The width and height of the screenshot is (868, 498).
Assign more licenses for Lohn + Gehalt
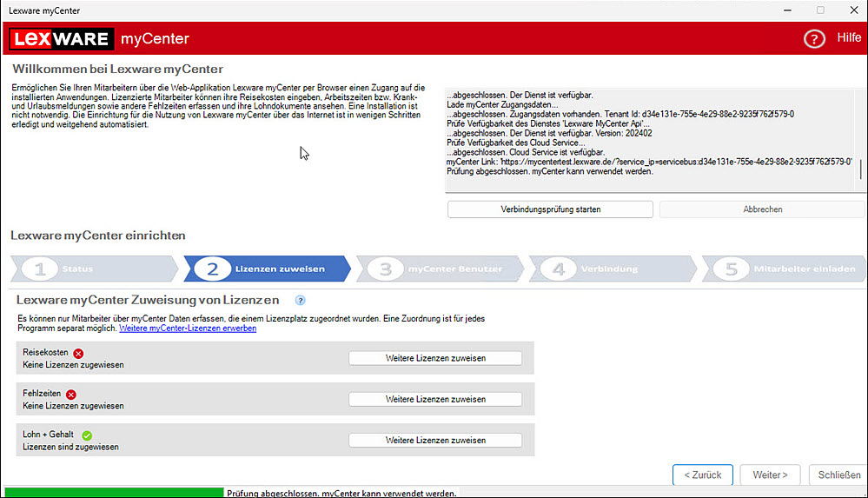[x=435, y=440]
